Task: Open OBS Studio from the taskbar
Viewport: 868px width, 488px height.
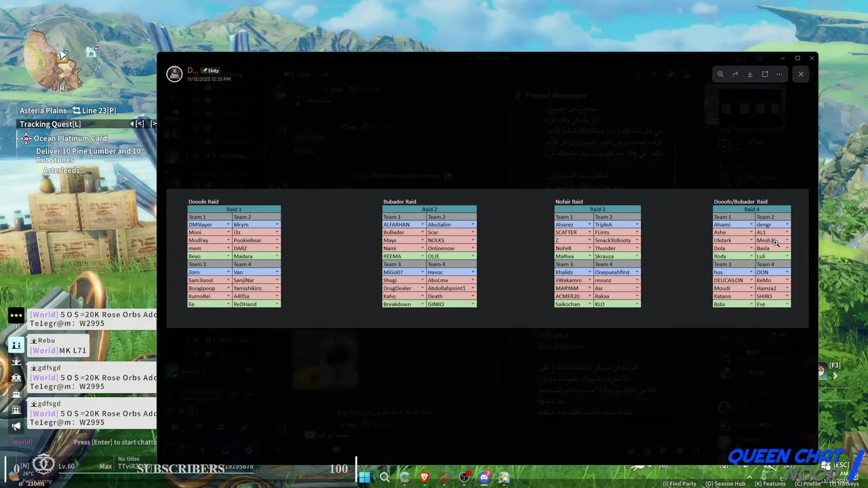Action: [465, 477]
